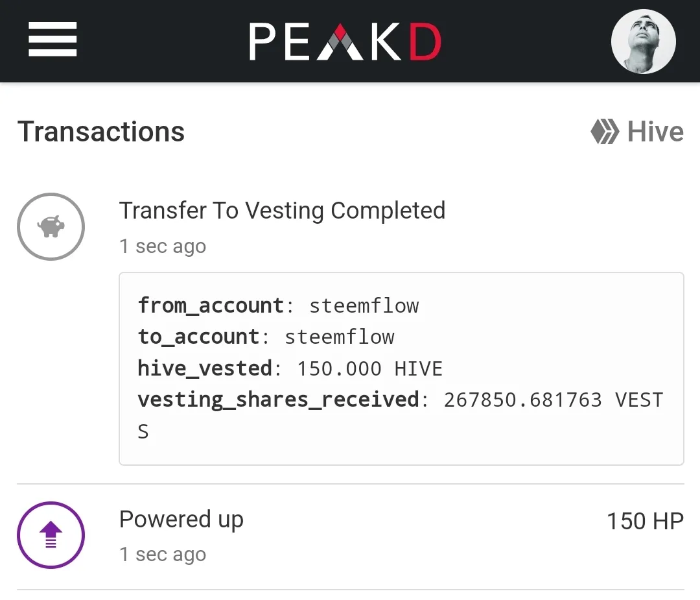Click the from_account steemflow value
This screenshot has width=700, height=600.
click(364, 306)
